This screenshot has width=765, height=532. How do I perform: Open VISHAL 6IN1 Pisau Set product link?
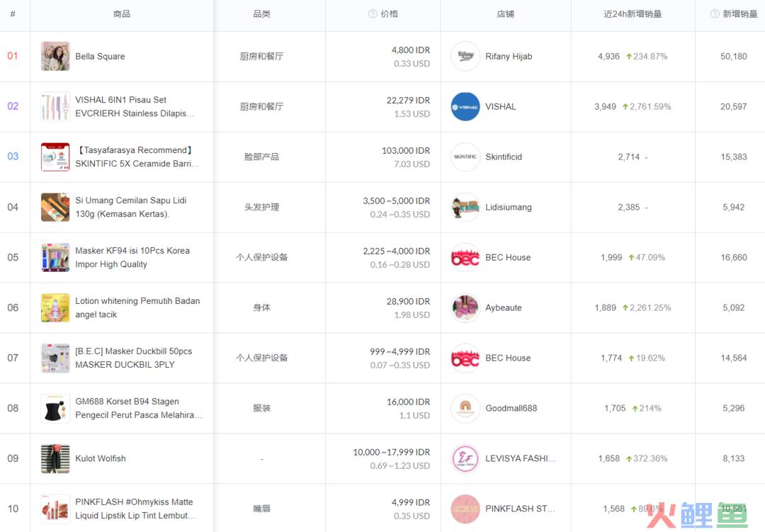(135, 106)
